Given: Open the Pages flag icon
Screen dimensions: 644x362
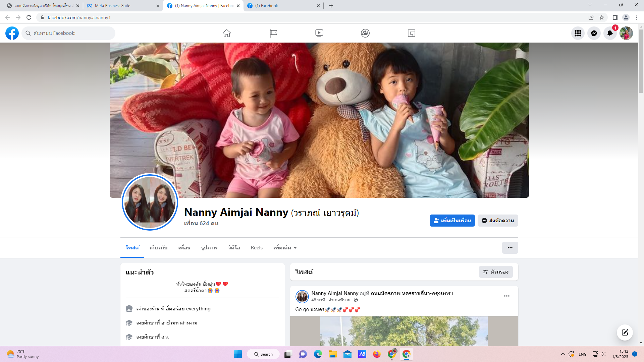Looking at the screenshot, I should pos(273,33).
